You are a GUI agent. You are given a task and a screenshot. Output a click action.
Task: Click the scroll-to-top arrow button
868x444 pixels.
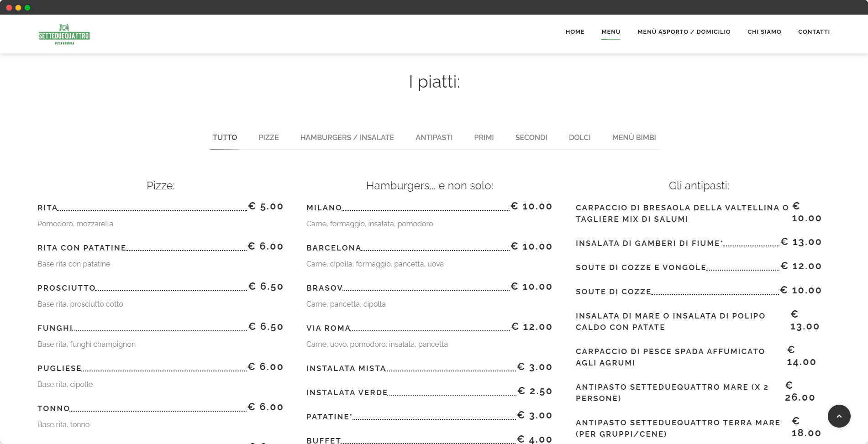[839, 416]
